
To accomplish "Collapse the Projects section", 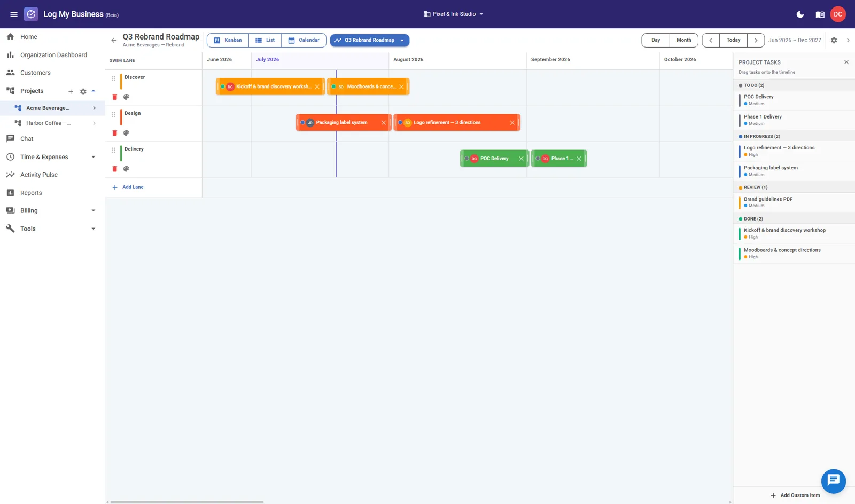I will [94, 91].
